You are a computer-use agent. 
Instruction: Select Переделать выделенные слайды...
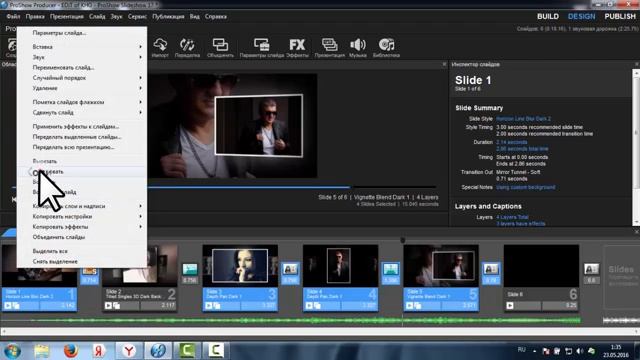tap(82, 137)
